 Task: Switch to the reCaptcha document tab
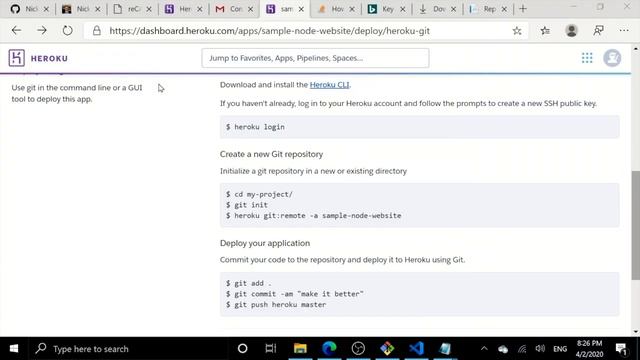[x=132, y=9]
